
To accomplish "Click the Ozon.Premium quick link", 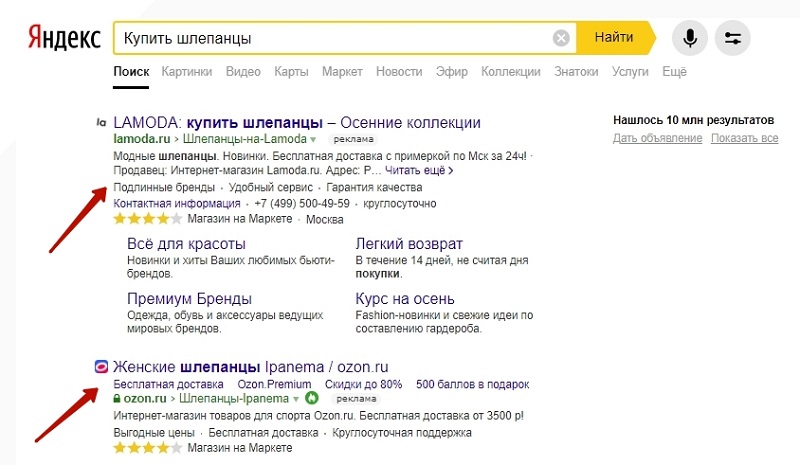I will (274, 384).
